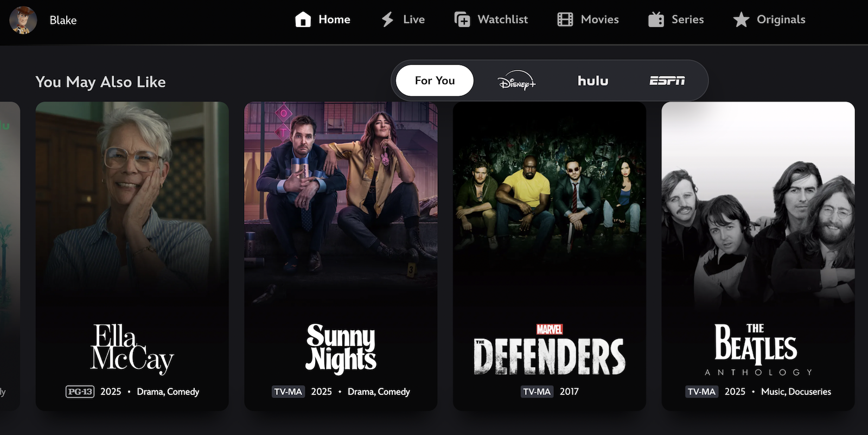Viewport: 868px width, 435px height.
Task: Switch to the hulu filter tab
Action: pyautogui.click(x=593, y=81)
